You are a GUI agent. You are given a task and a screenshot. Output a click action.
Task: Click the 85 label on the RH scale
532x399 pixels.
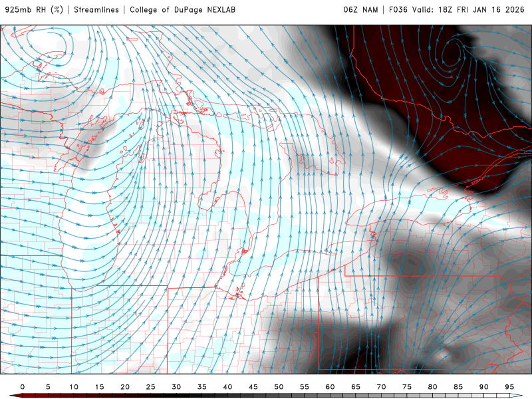pos(458,387)
